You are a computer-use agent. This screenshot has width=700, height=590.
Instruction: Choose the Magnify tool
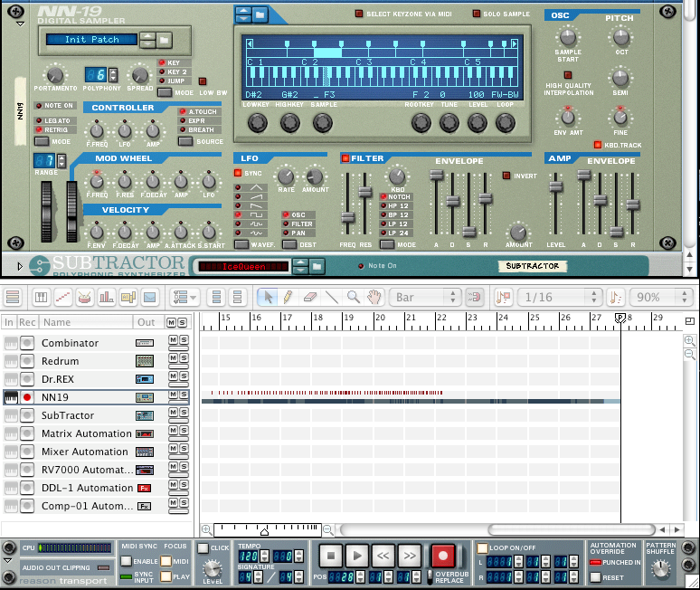coord(354,297)
